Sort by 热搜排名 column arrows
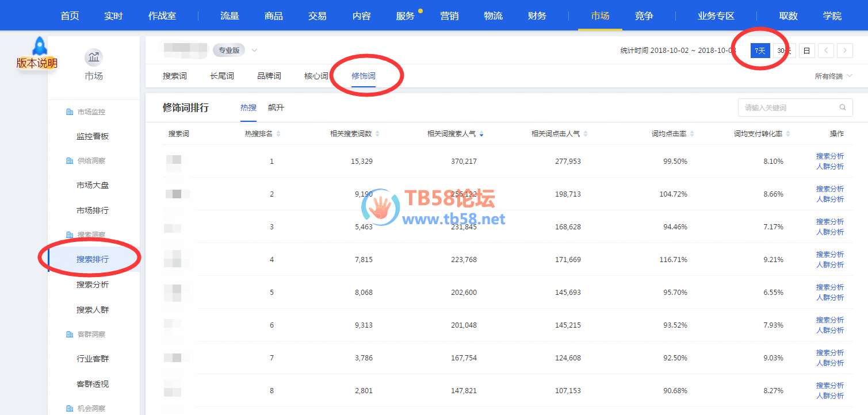This screenshot has width=868, height=415. coord(278,134)
